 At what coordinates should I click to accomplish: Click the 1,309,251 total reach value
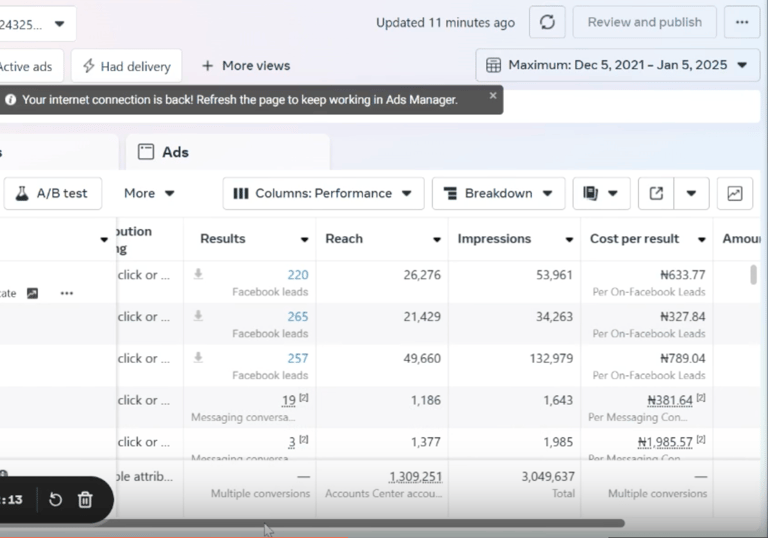415,476
